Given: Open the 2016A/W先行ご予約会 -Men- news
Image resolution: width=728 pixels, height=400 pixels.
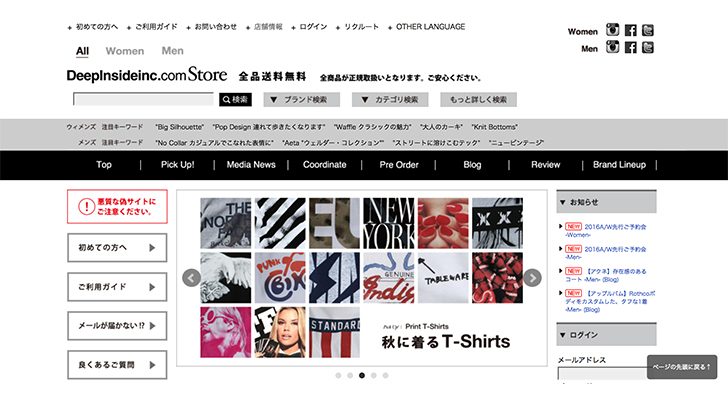Looking at the screenshot, I should 605,253.
